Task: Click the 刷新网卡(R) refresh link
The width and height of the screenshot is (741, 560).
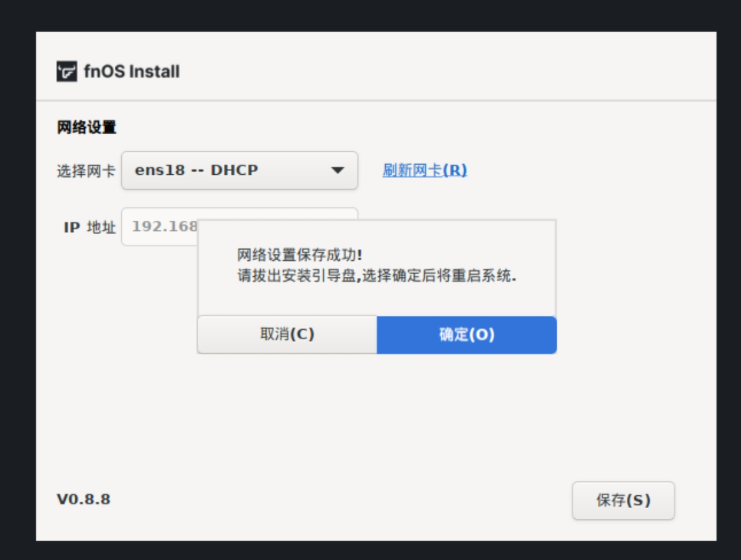Action: click(424, 170)
